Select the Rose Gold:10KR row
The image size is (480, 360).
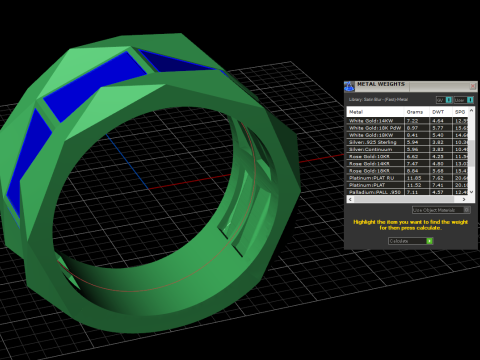(x=407, y=156)
